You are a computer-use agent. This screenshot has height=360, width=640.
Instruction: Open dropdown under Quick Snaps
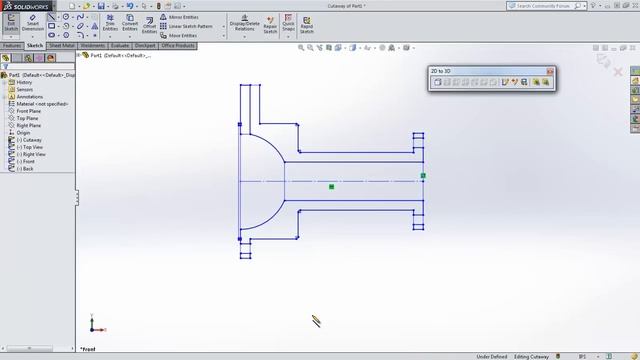pyautogui.click(x=288, y=37)
